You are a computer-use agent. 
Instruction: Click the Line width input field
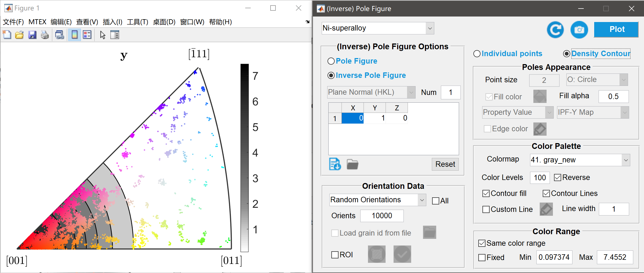tap(614, 209)
